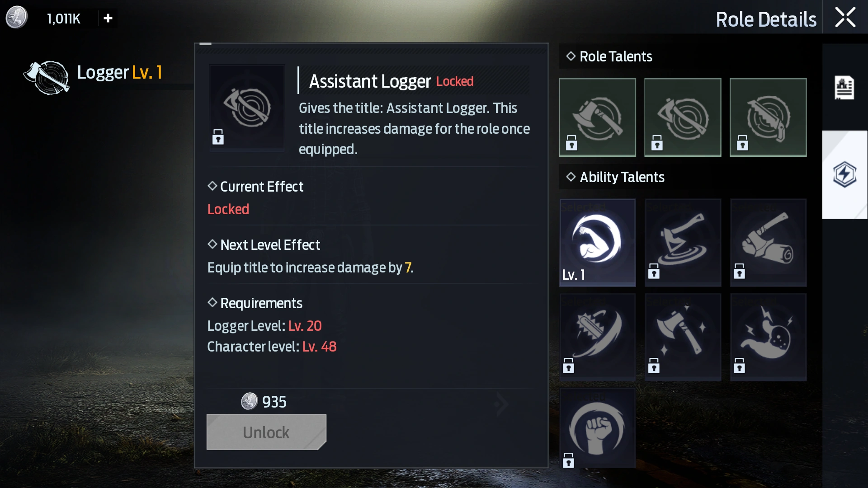Add more currency with plus button
The width and height of the screenshot is (868, 488).
click(108, 19)
